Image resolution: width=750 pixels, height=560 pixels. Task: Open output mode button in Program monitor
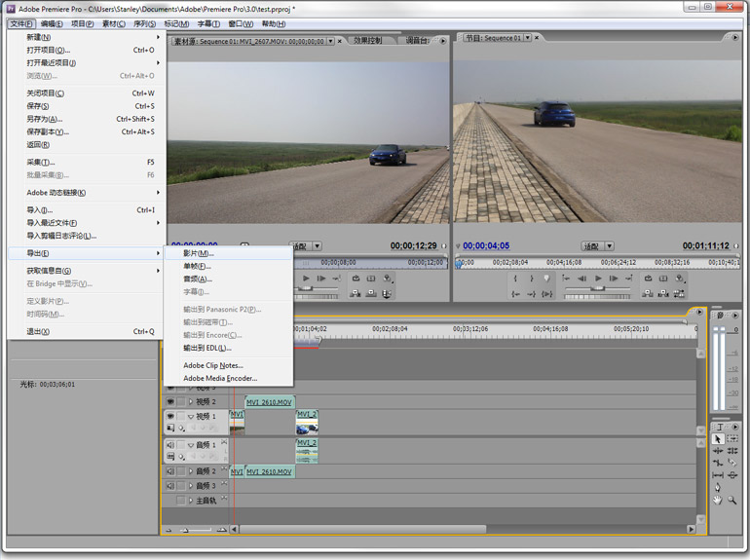click(680, 279)
